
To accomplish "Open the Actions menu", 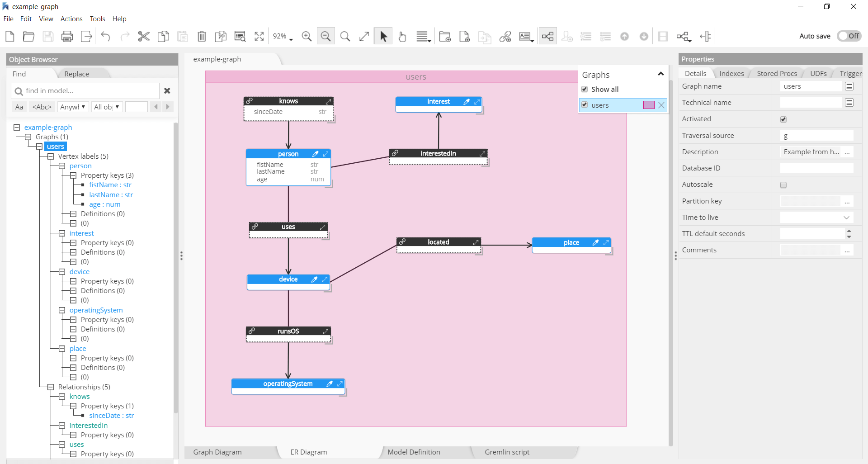I will [71, 19].
